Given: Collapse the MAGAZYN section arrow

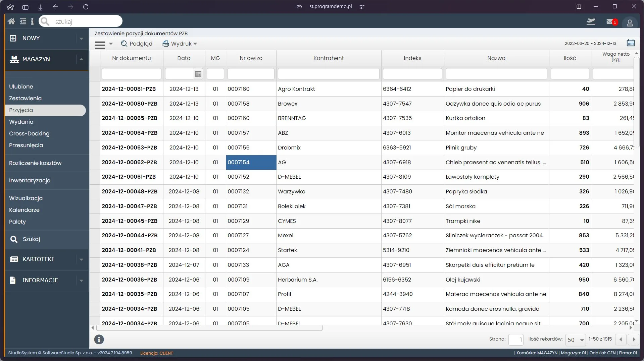Looking at the screenshot, I should click(81, 59).
